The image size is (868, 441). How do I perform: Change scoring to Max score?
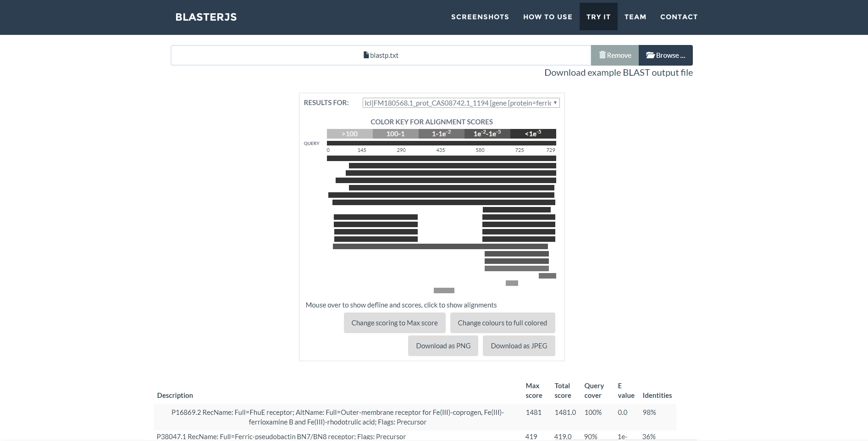(x=394, y=323)
